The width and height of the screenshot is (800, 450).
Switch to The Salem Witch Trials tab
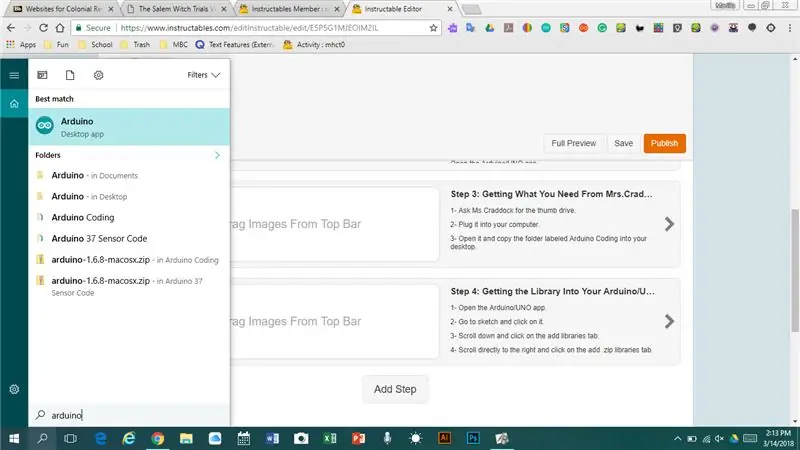(177, 9)
